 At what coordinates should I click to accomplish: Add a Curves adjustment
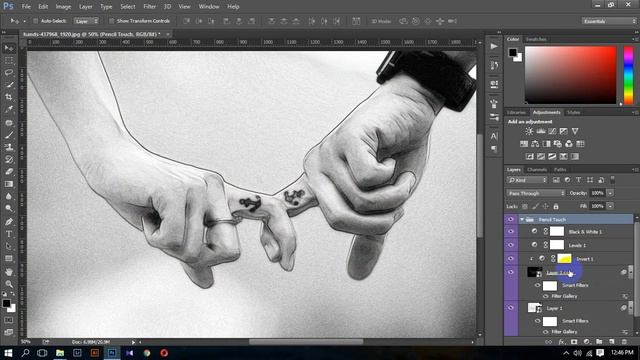552,131
